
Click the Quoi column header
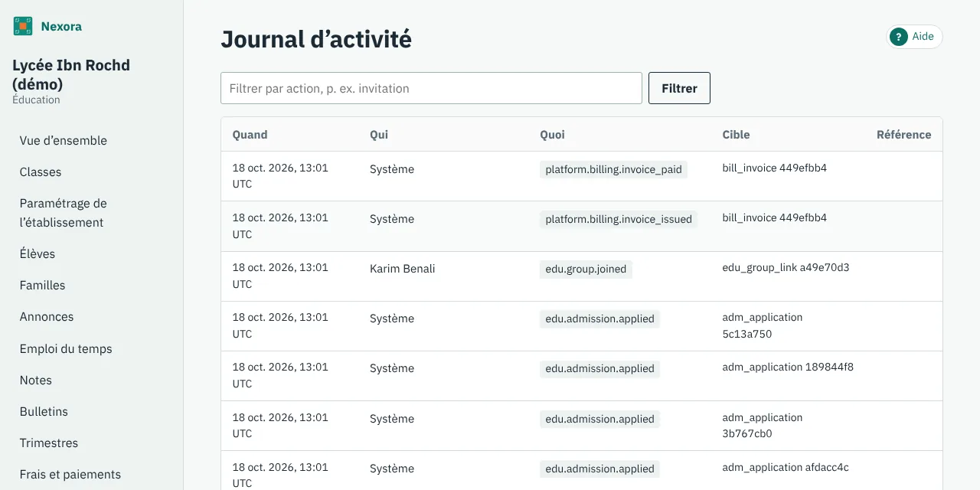click(x=552, y=135)
